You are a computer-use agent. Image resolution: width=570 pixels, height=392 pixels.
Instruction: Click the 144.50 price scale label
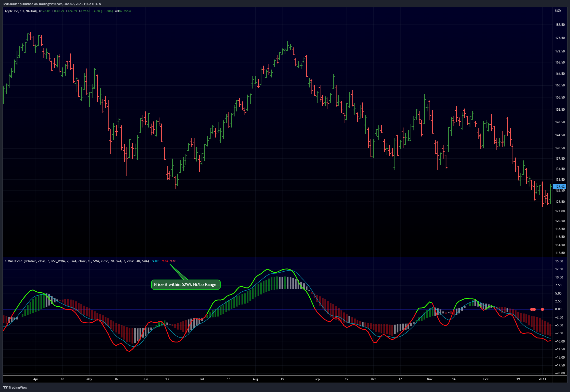(x=560, y=135)
